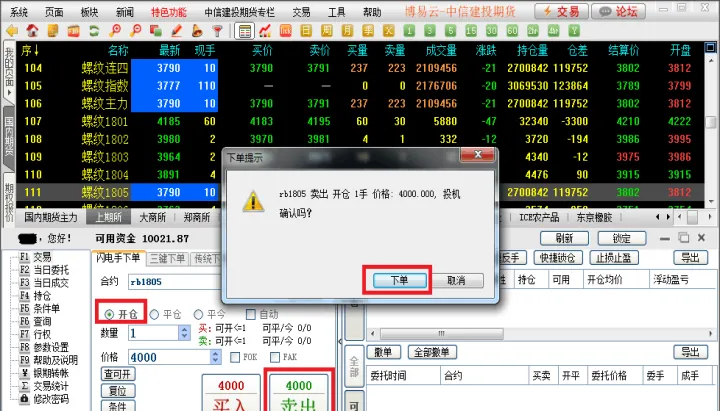Click the green refresh arrows icon
The image size is (720, 411).
click(x=94, y=31)
